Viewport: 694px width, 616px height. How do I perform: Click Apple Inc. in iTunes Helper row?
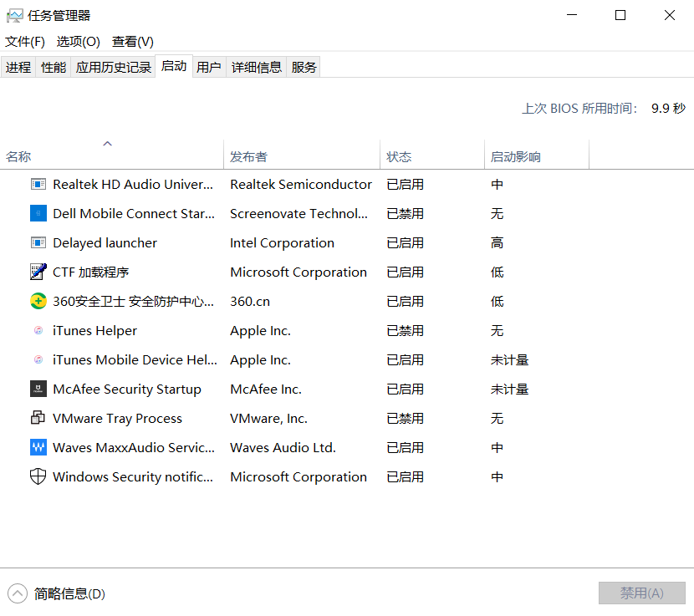[x=260, y=331]
